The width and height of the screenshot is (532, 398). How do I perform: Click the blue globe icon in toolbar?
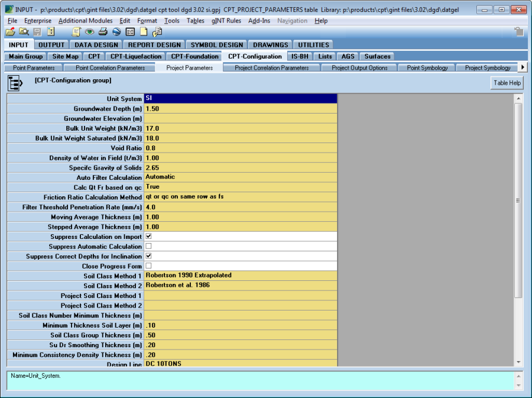click(x=116, y=32)
